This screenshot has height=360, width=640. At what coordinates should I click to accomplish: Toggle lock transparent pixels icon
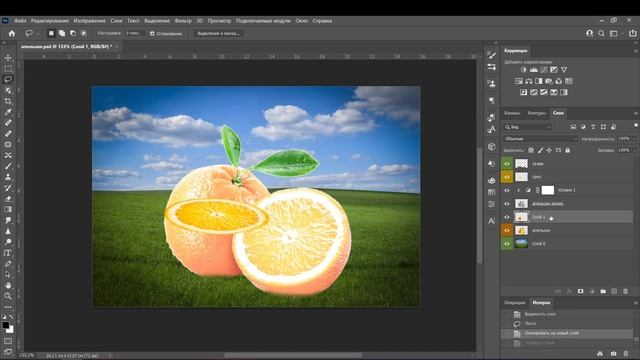click(531, 150)
